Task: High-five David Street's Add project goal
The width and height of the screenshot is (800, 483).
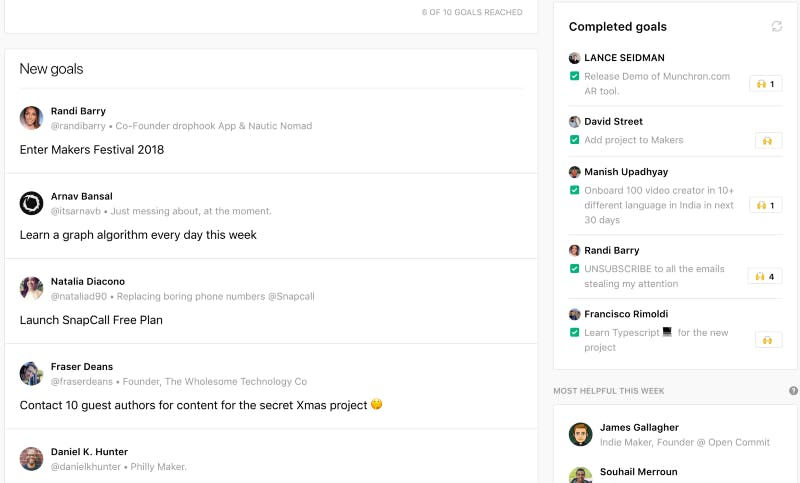Action: pyautogui.click(x=768, y=141)
